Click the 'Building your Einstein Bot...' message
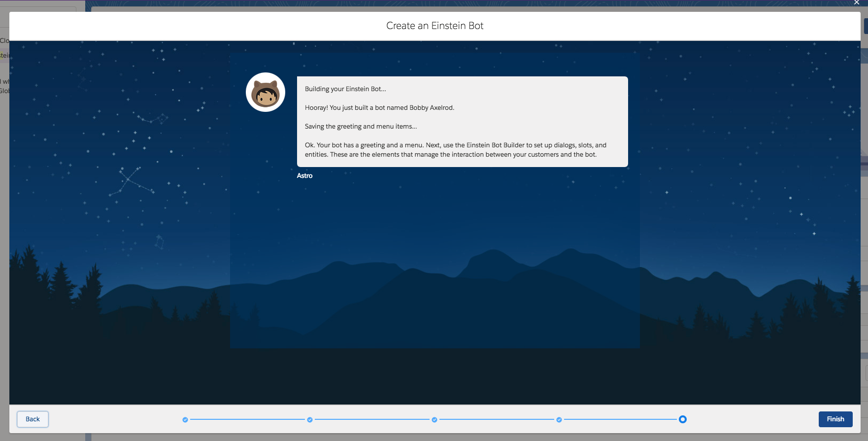This screenshot has width=868, height=441. click(345, 89)
